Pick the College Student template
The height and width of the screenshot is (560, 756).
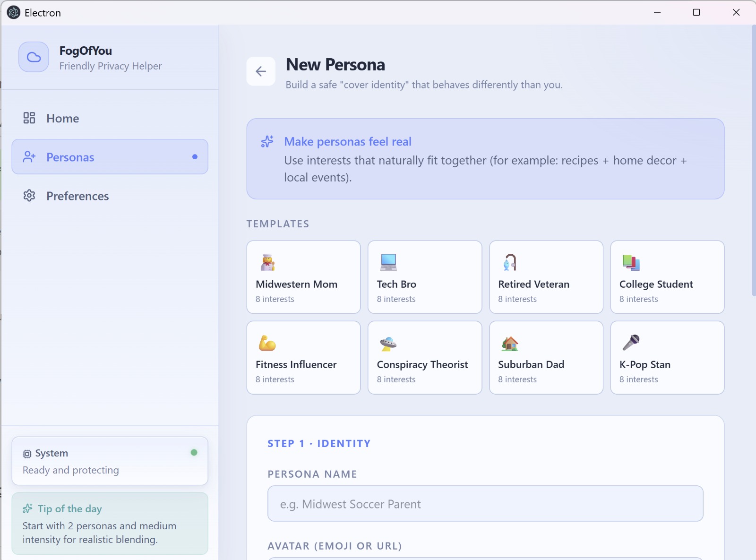pyautogui.click(x=667, y=277)
